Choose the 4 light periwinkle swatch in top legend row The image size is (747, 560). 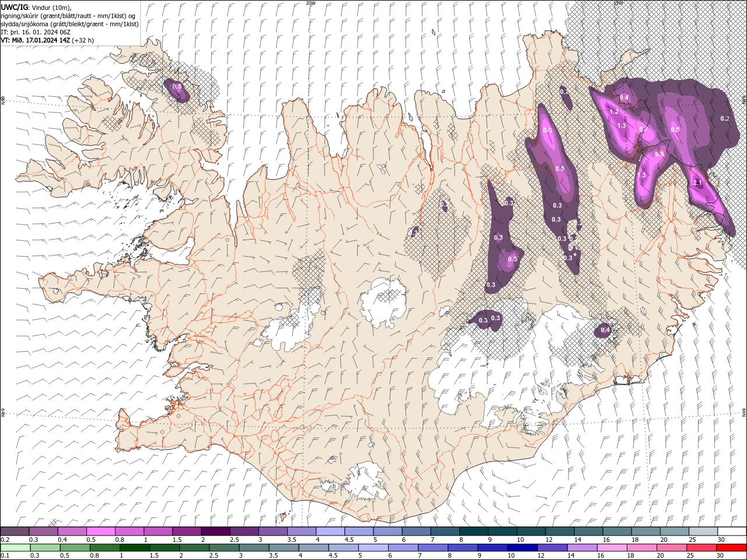330,531
